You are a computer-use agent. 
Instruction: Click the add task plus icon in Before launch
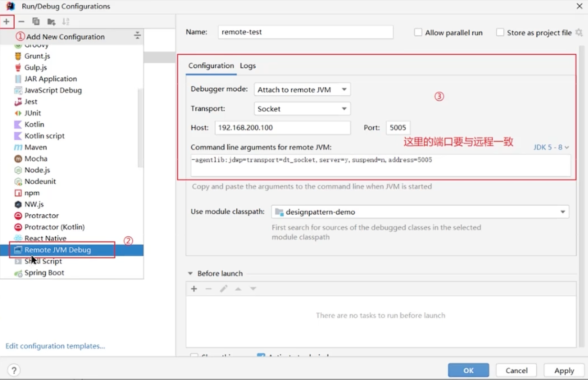pos(194,289)
